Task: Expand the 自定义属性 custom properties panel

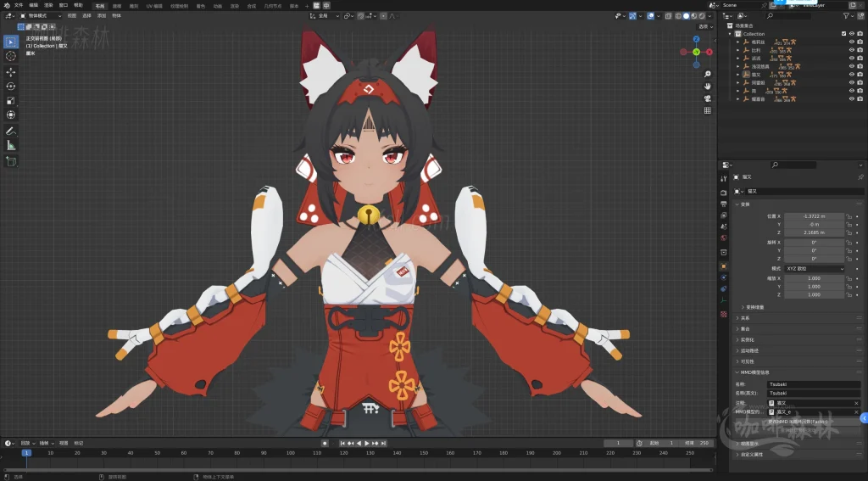Action: [x=749, y=455]
